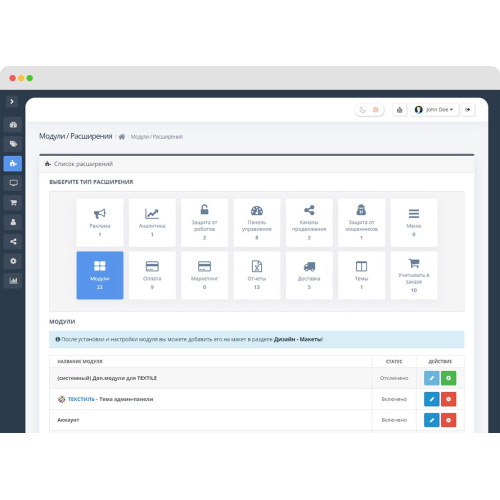Click the Аккаунт module name

pos(68,420)
